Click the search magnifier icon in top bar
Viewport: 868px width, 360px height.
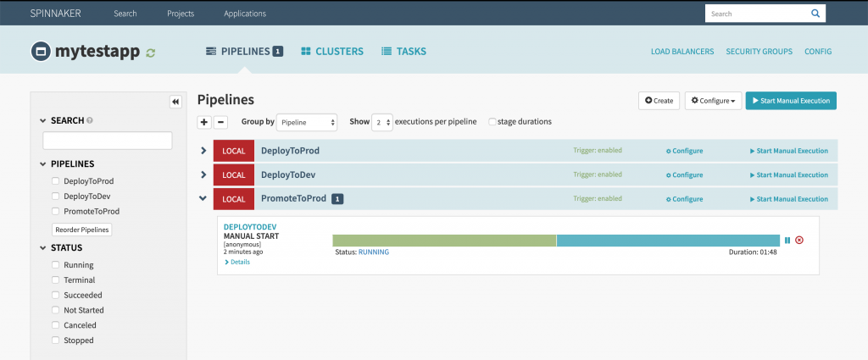(x=815, y=14)
